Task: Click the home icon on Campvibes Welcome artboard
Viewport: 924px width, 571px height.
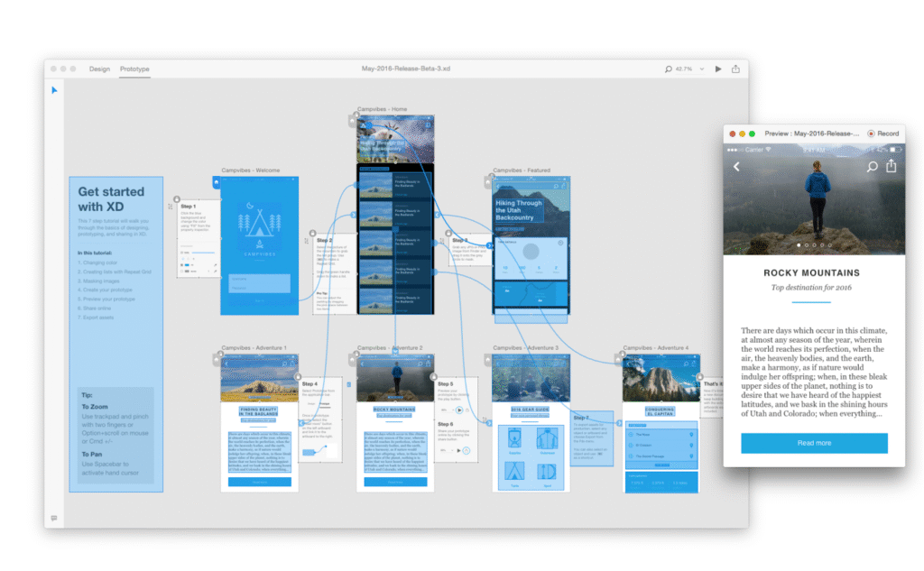Action: (x=217, y=183)
